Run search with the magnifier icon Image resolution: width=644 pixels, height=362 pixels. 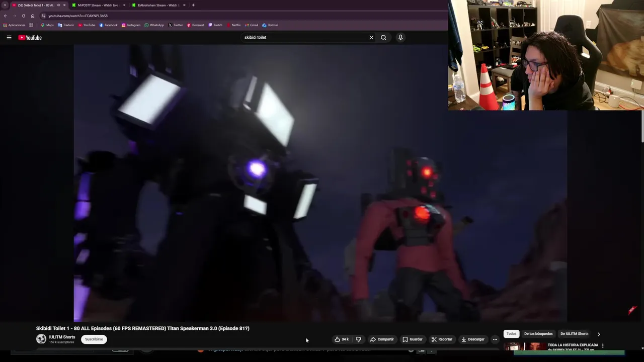383,38
